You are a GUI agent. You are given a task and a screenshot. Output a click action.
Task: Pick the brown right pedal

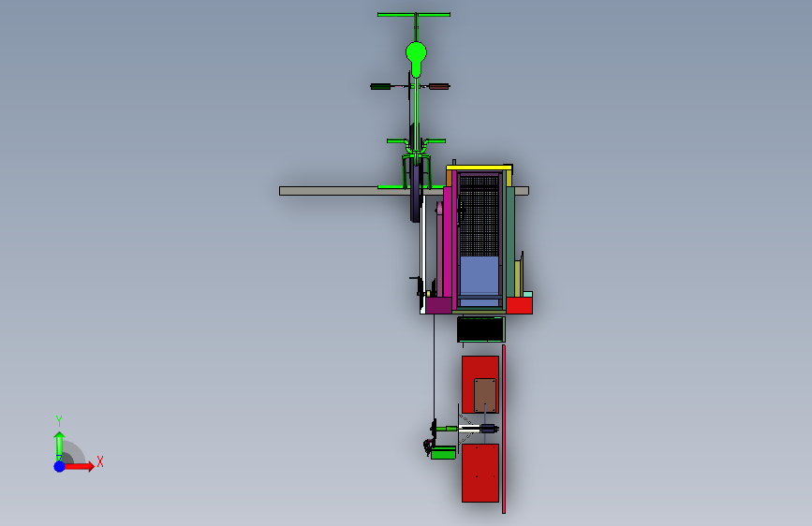[x=438, y=86]
